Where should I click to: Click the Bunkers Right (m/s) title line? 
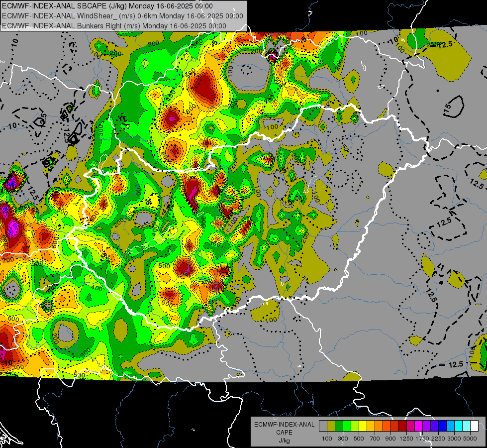tap(114, 26)
